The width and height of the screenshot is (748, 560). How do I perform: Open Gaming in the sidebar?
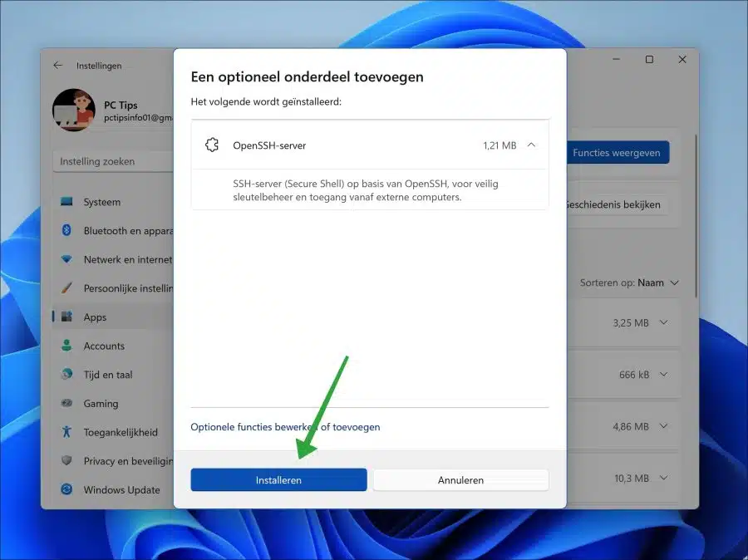113,404
